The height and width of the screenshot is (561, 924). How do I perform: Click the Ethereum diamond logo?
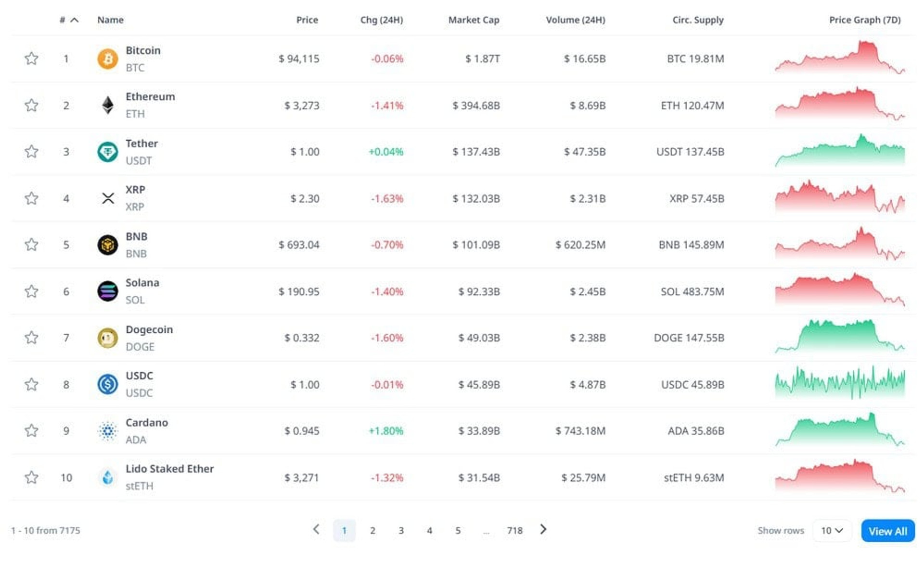click(107, 105)
